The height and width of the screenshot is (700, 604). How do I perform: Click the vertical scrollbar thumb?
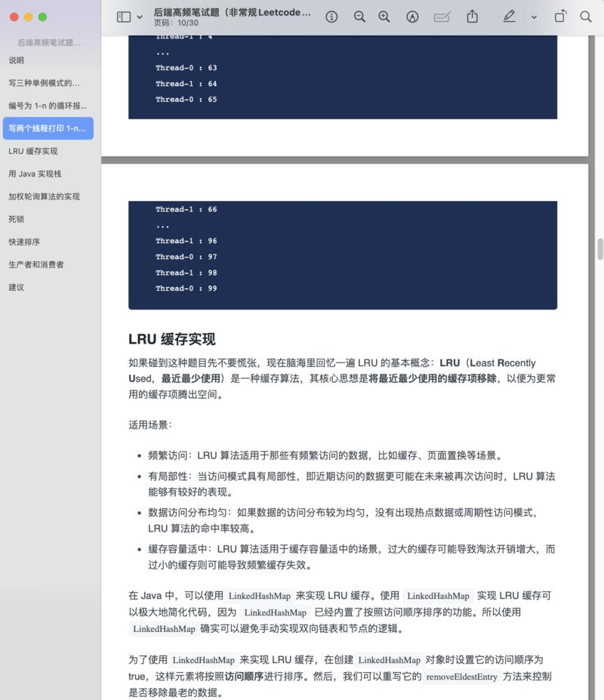coord(600,248)
